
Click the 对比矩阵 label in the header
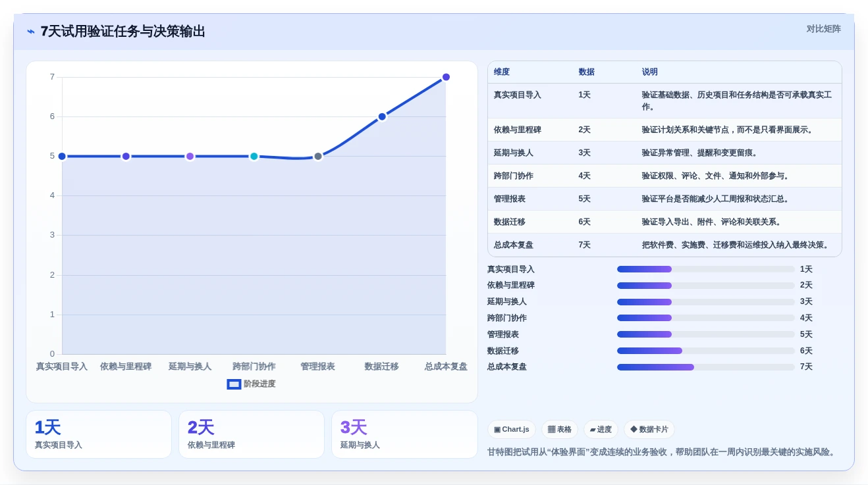(823, 29)
